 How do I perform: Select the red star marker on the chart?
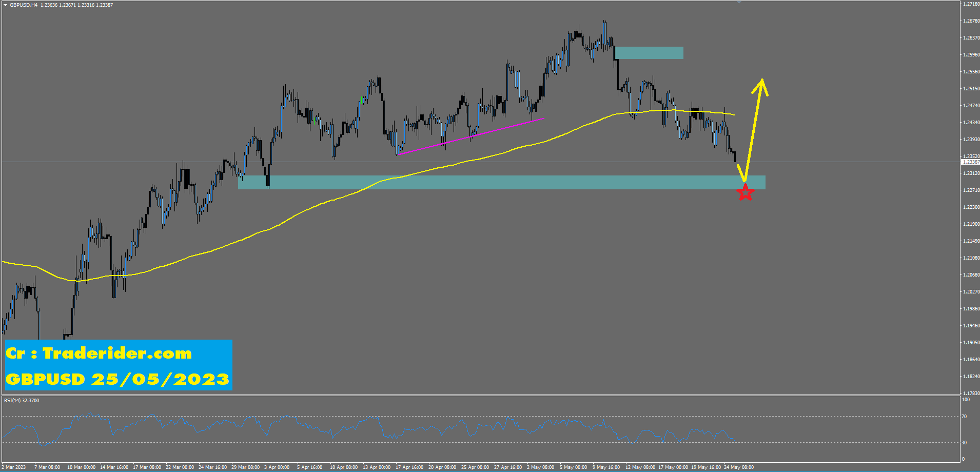pyautogui.click(x=746, y=193)
